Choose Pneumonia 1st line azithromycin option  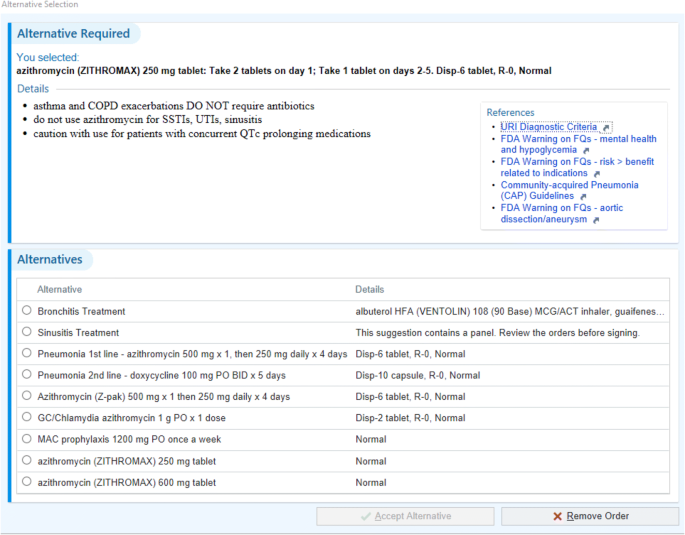point(27,353)
